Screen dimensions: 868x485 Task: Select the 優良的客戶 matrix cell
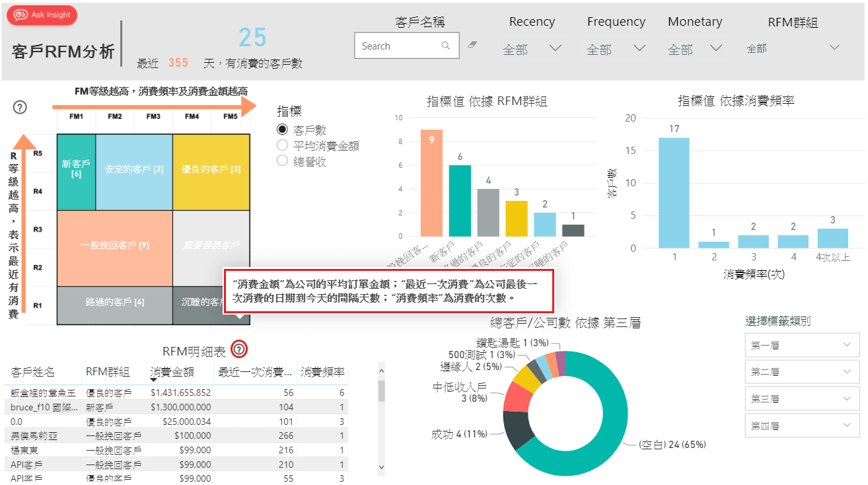click(x=211, y=169)
